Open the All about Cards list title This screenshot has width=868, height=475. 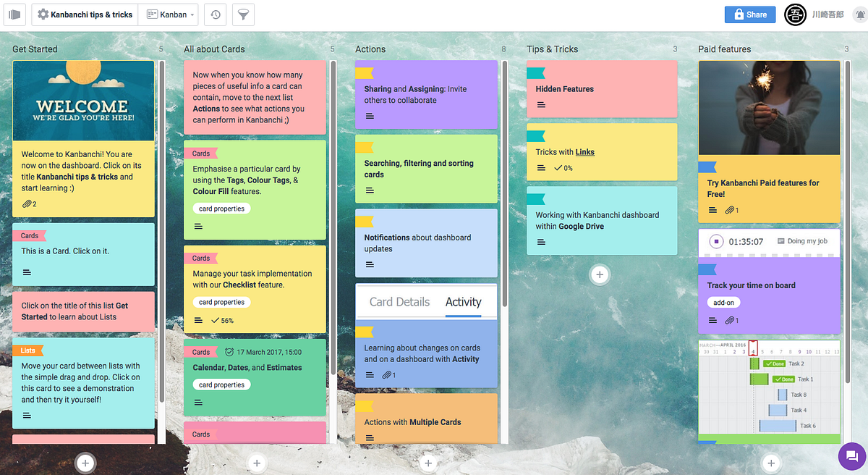(214, 49)
